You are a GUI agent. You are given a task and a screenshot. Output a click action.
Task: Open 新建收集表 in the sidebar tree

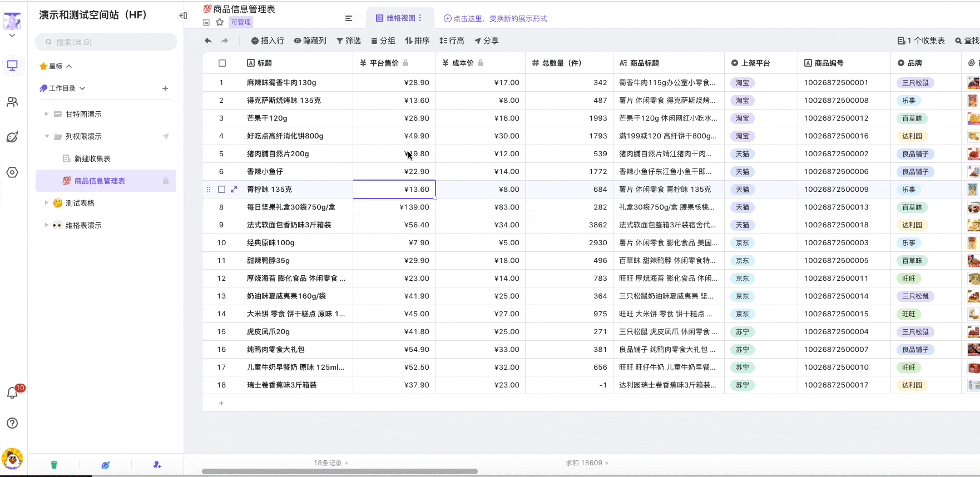[x=92, y=158]
